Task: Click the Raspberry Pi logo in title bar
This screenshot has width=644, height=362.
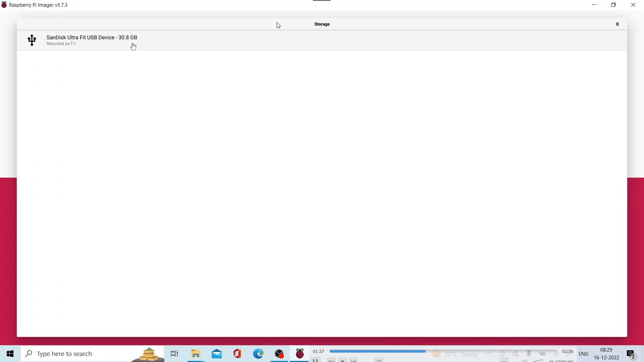Action: pos(4,5)
